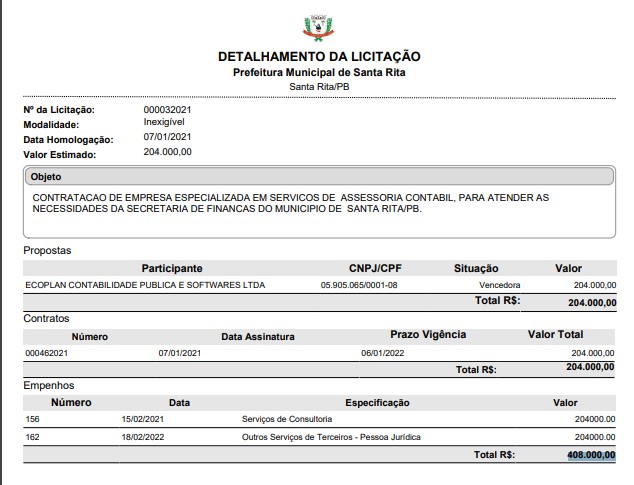Click the Participante column header
634x485 pixels.
click(172, 268)
